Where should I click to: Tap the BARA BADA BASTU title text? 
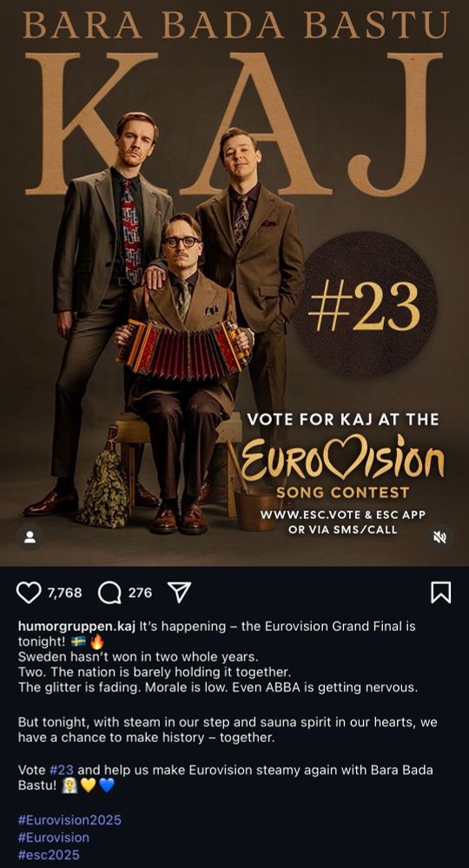(234, 24)
